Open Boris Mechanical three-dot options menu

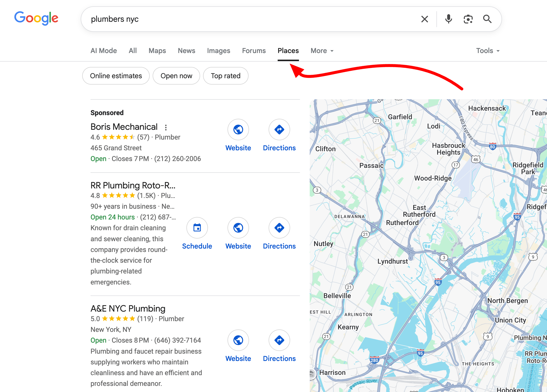point(166,127)
